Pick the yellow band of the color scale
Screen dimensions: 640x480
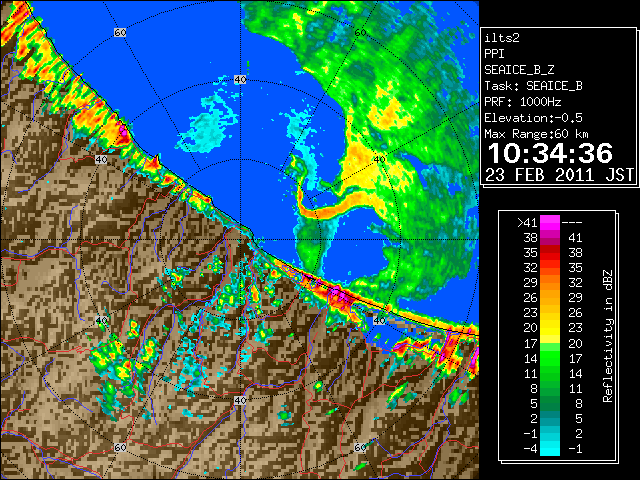click(550, 329)
